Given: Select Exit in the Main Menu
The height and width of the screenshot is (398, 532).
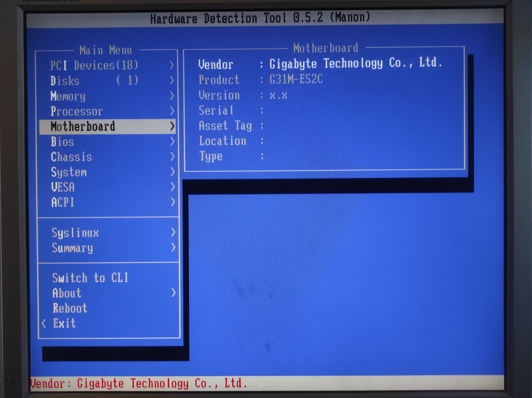Looking at the screenshot, I should (64, 323).
